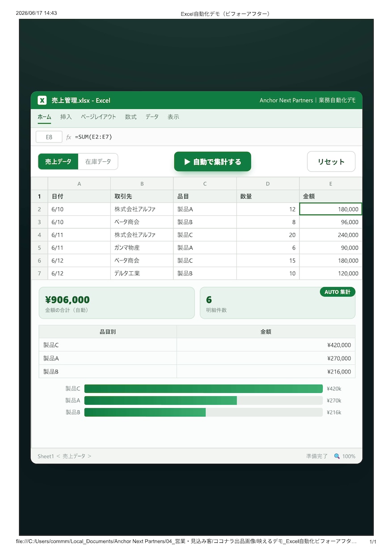Click the 売上管理.xlsx - Excel title
This screenshot has height=554, width=392.
click(x=81, y=101)
